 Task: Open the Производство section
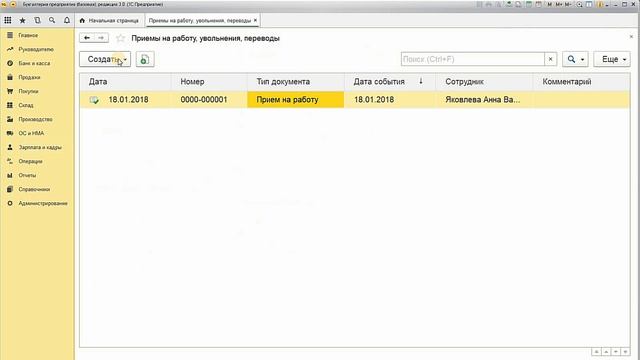(35, 119)
